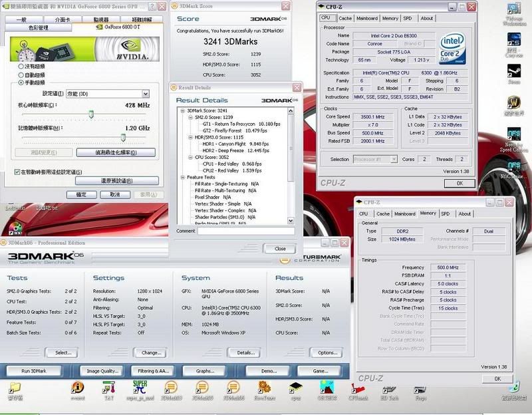Open the NFS desktop shortcut below Carbon
The width and height of the screenshot is (532, 415).
tap(514, 169)
